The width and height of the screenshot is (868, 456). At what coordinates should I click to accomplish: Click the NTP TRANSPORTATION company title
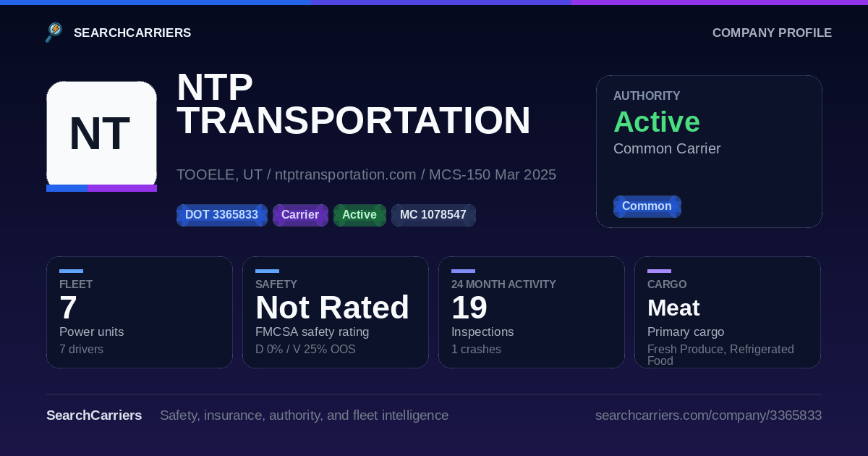(354, 104)
